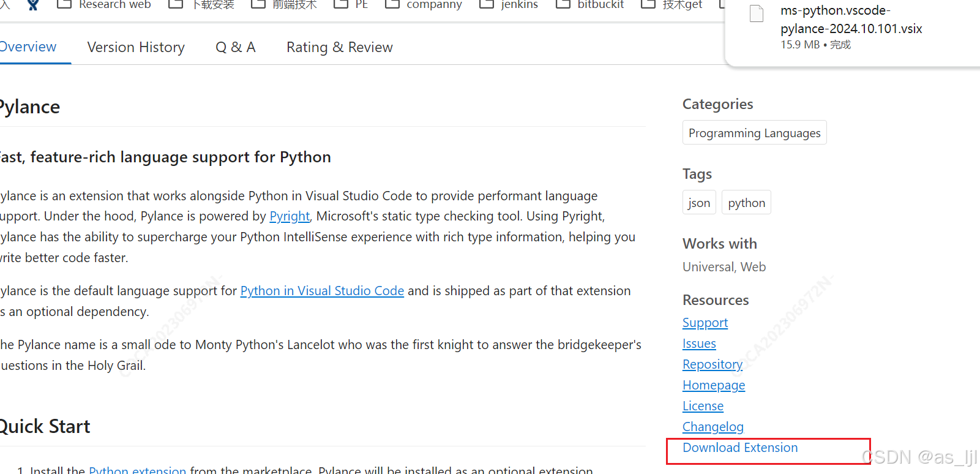Image resolution: width=980 pixels, height=474 pixels.
Task: Open the Overview tab
Action: coord(28,47)
